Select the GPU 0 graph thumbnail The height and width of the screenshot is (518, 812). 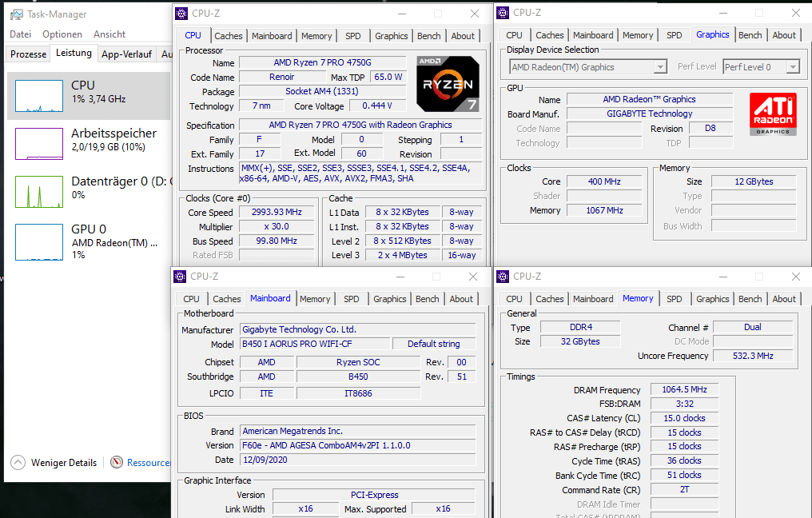[39, 242]
